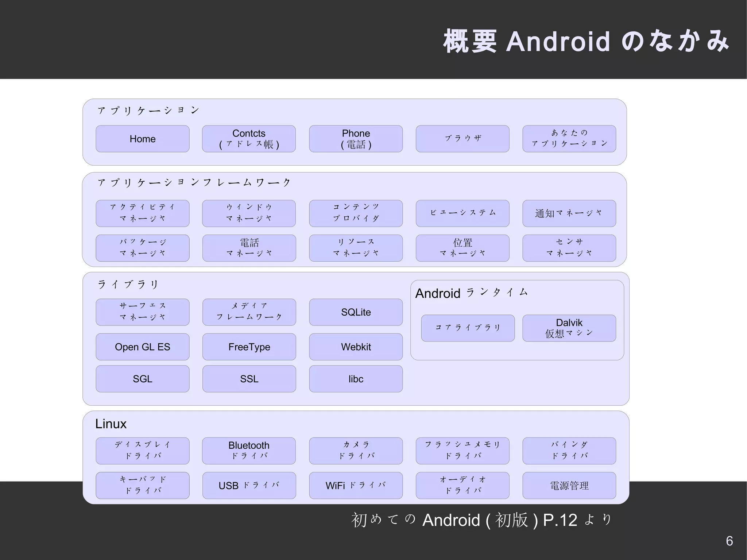Select the Bluetooth ドライバ box
747x560 pixels.
coord(249,451)
